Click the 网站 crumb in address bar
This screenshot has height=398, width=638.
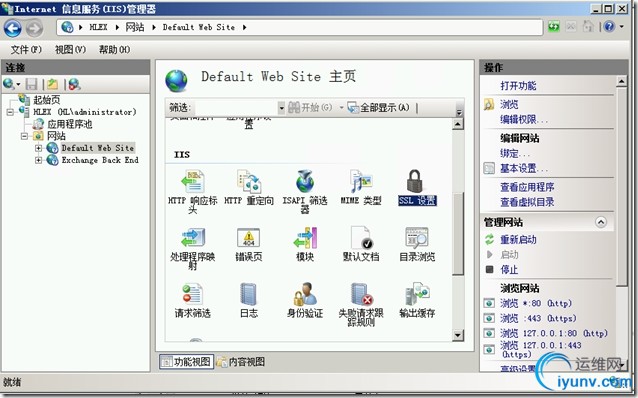tap(135, 27)
